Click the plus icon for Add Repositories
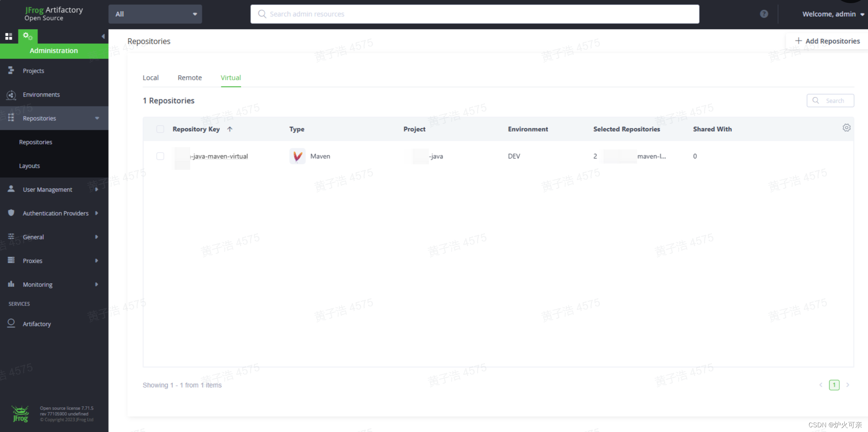The image size is (868, 432). [x=798, y=41]
